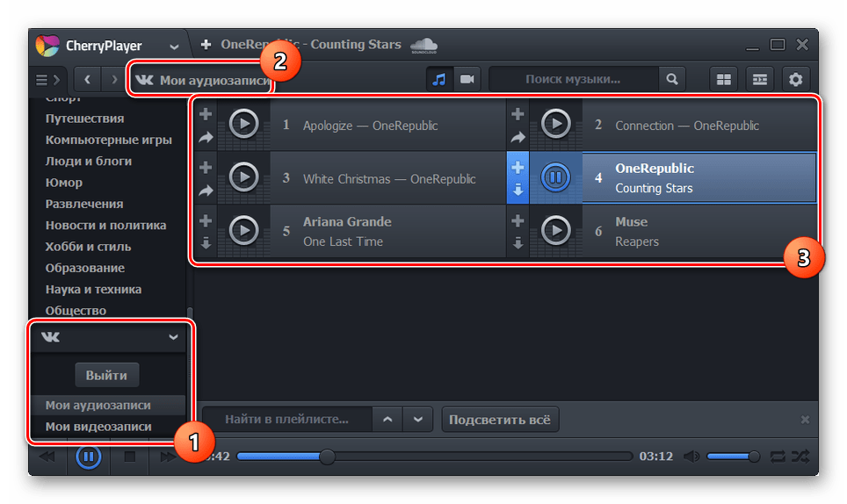Add Connection track with plus icon
Image resolution: width=847 pixels, height=504 pixels.
pos(518,114)
